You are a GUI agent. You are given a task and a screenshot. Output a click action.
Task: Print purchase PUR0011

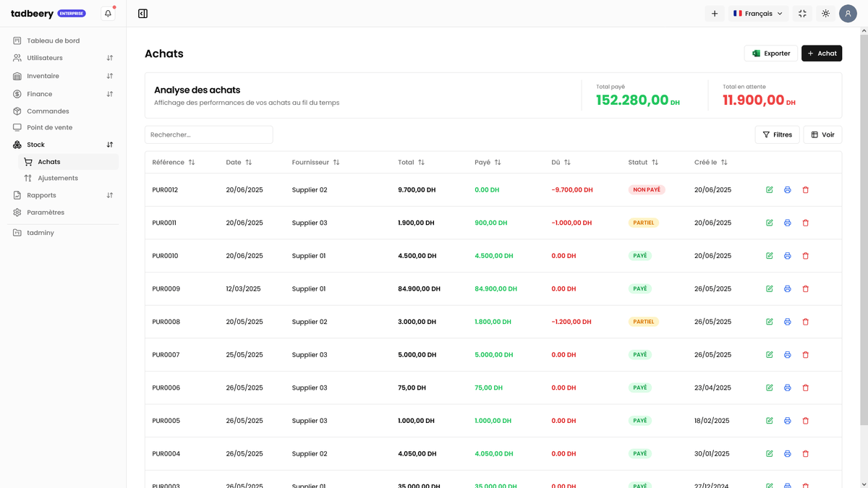point(787,223)
